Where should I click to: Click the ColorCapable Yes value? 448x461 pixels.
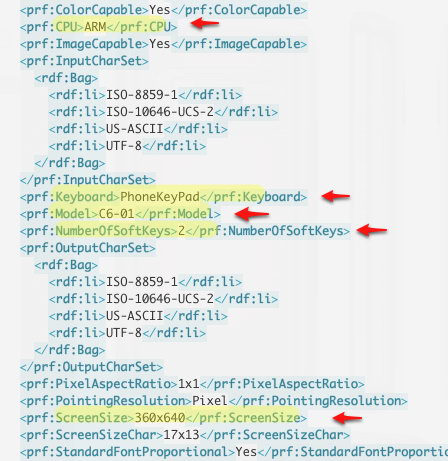[x=160, y=10]
